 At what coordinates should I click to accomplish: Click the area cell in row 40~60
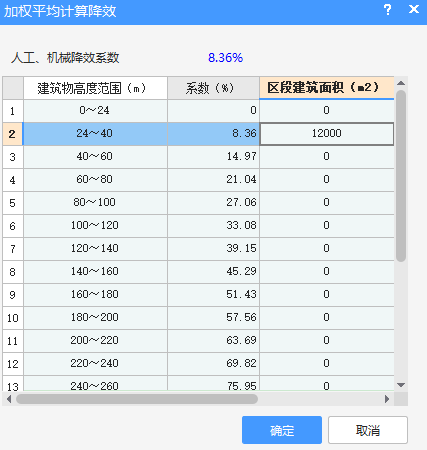click(327, 157)
